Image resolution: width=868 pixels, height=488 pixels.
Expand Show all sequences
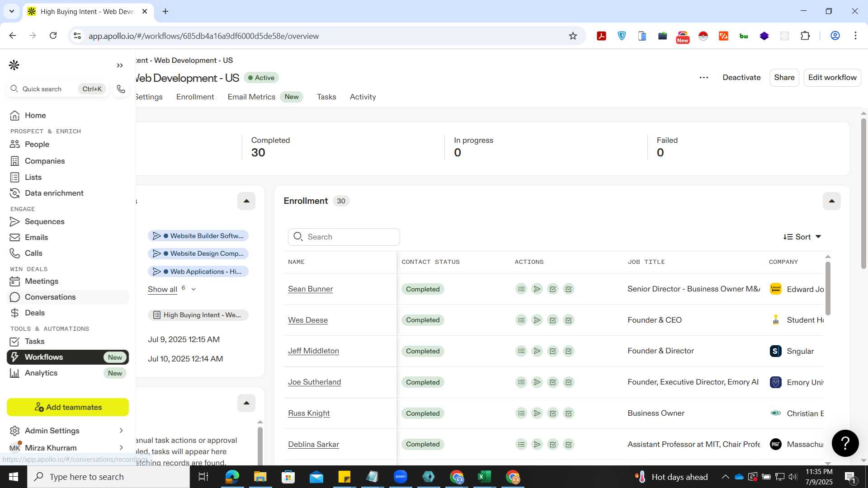[x=171, y=289]
